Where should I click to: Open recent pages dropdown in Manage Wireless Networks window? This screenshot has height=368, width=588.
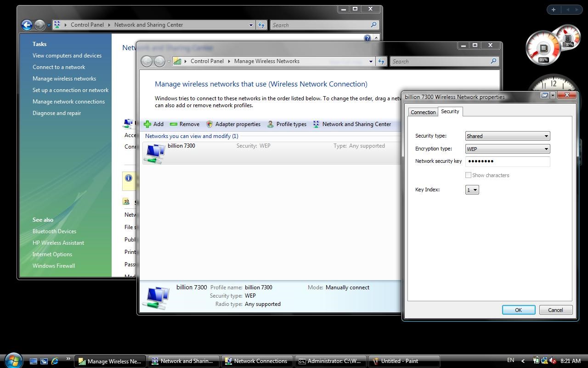169,62
